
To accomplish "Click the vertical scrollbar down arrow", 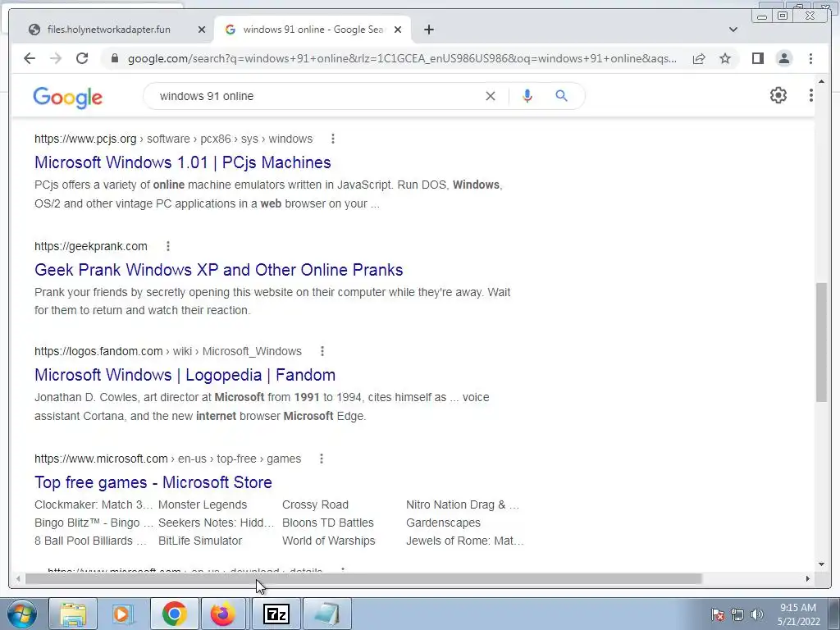I will pyautogui.click(x=821, y=564).
